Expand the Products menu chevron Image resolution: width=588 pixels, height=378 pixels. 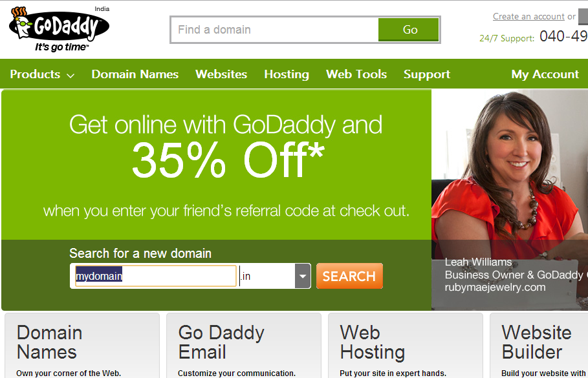tap(71, 76)
